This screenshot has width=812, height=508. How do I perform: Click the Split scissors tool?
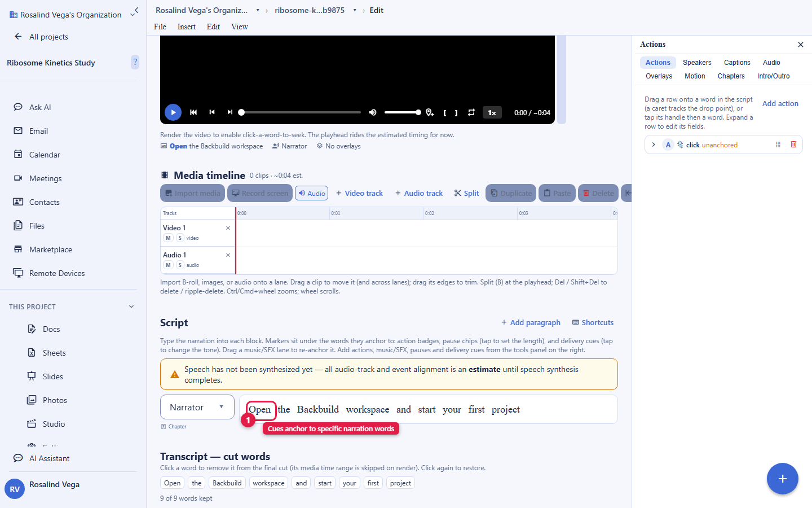(466, 193)
